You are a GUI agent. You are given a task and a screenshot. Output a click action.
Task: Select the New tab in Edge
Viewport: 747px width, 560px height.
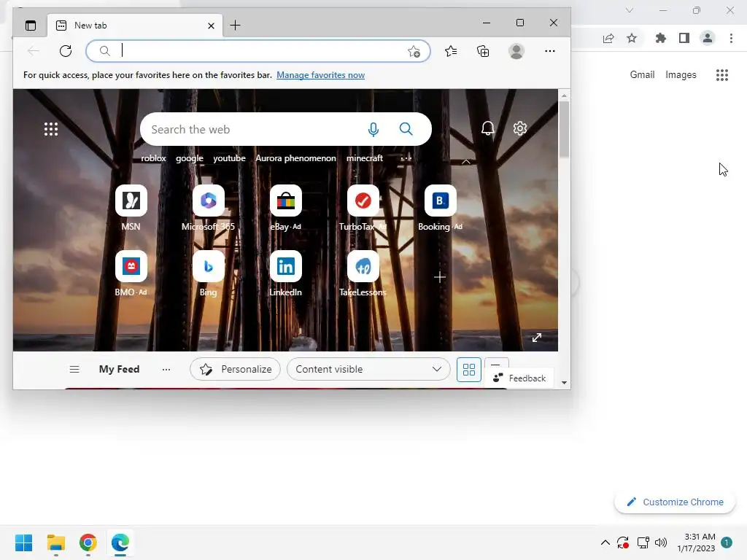[135, 26]
